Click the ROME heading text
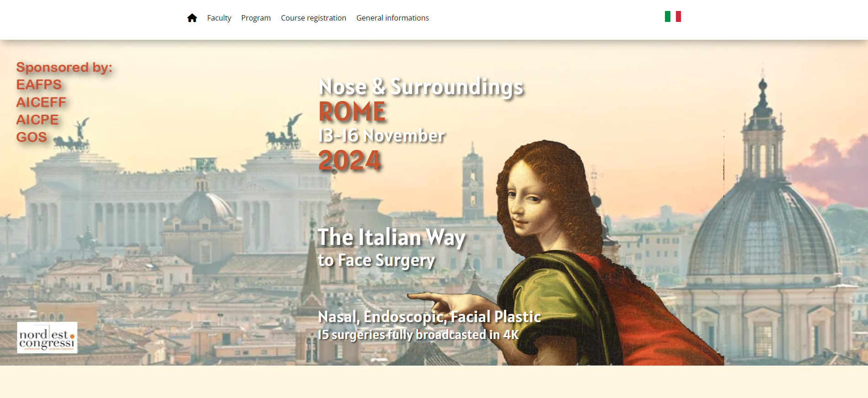Viewport: 868px width, 398px height. pyautogui.click(x=352, y=111)
